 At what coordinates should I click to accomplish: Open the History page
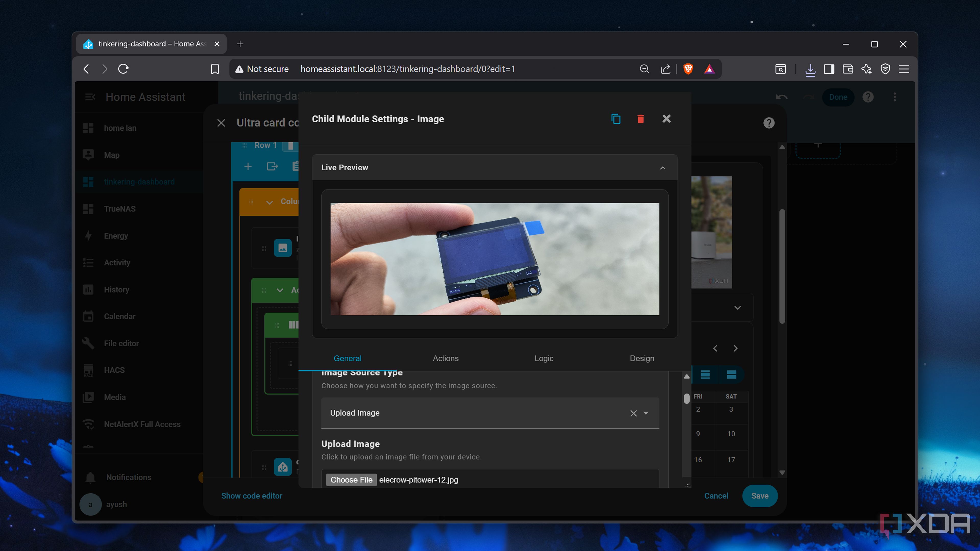(x=139, y=289)
